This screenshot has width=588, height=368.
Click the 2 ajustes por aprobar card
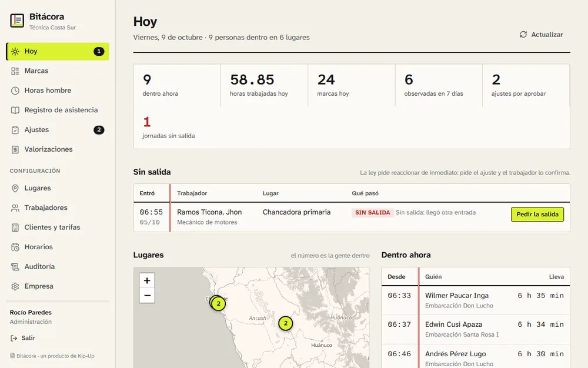[x=526, y=85]
